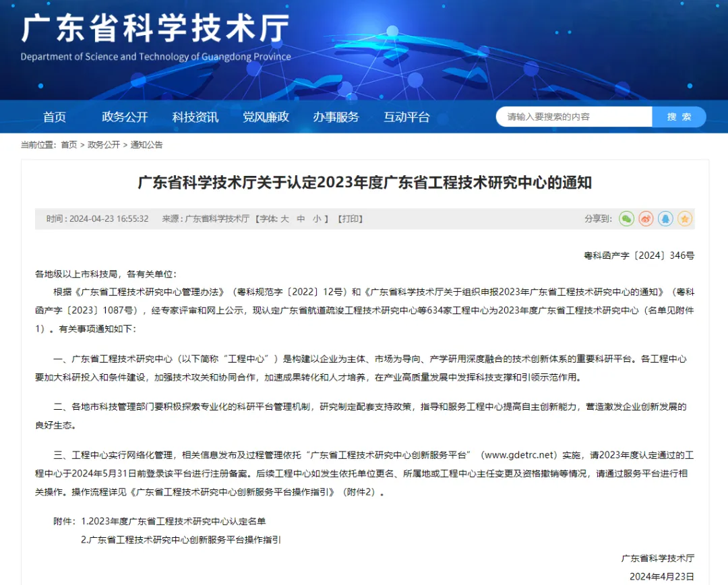Set font size to 大
Image resolution: width=728 pixels, height=585 pixels.
284,218
